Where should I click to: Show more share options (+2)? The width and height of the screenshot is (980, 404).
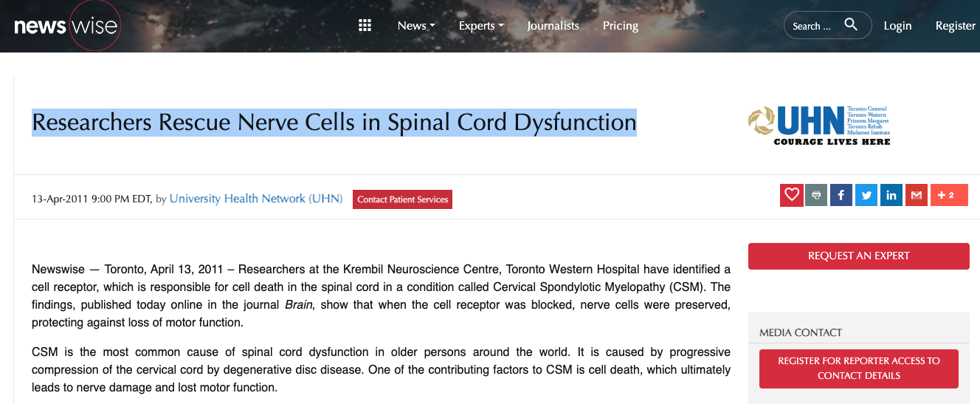click(x=949, y=195)
